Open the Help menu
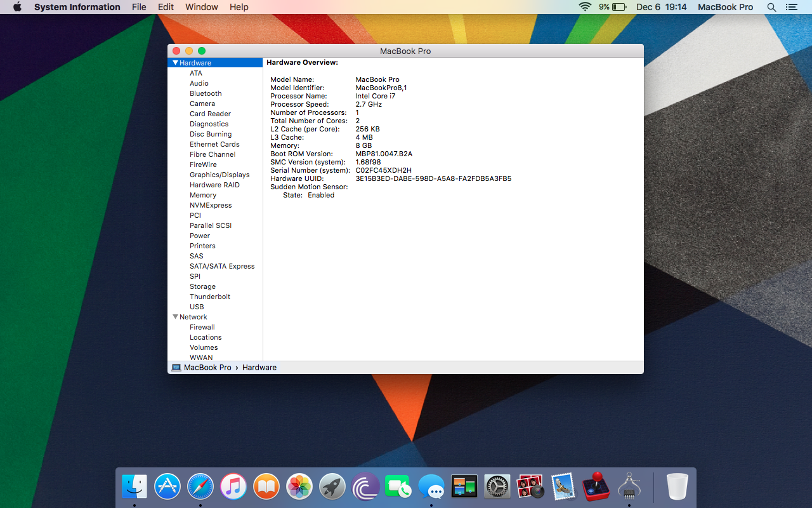812x508 pixels. point(239,7)
